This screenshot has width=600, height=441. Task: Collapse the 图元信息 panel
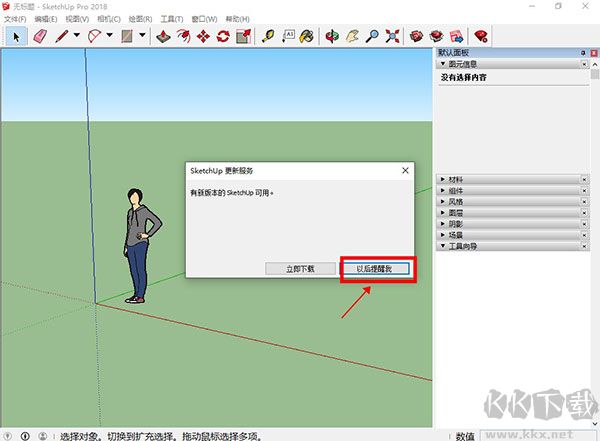point(443,64)
